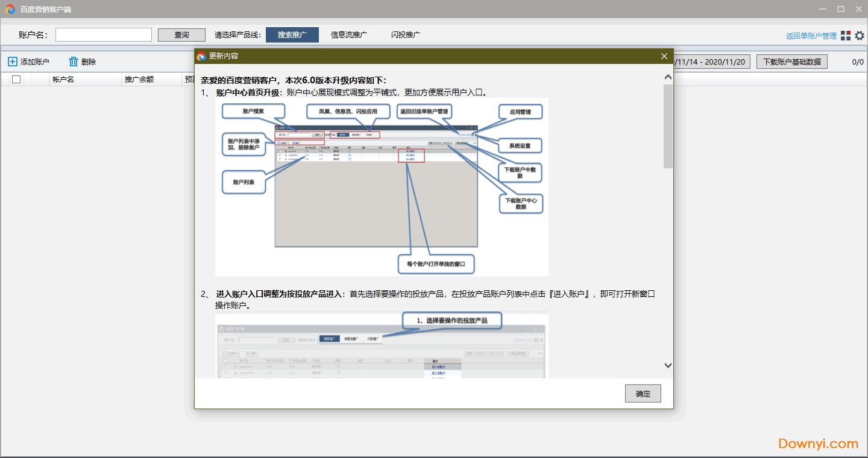Open system settings with the gear icon
The image size is (868, 458).
click(860, 36)
